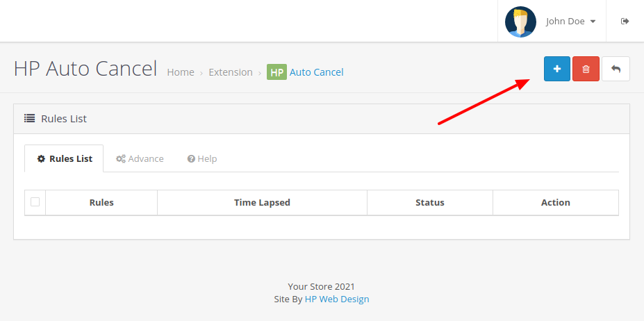Click the logout icon in the top bar
This screenshot has height=321, width=644.
tap(625, 21)
